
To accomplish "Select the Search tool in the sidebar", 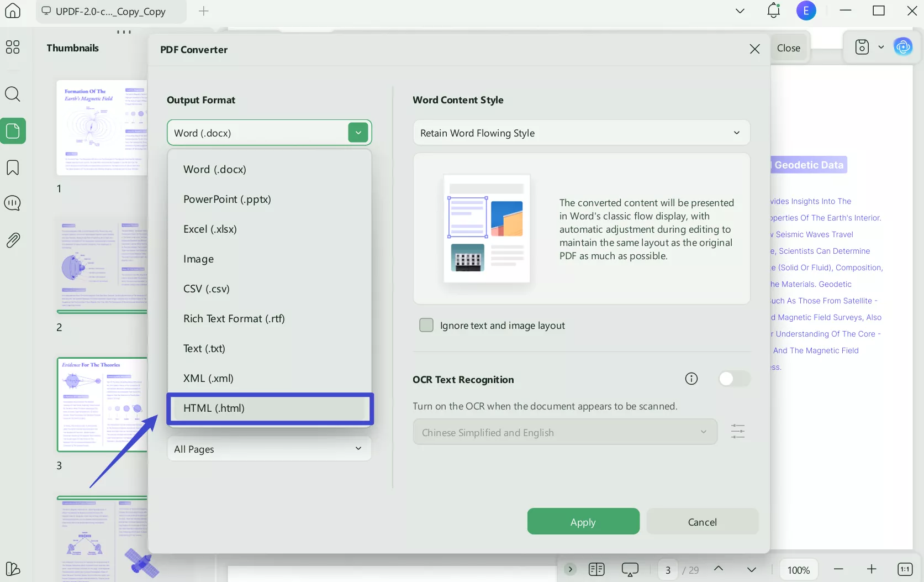I will tap(12, 94).
